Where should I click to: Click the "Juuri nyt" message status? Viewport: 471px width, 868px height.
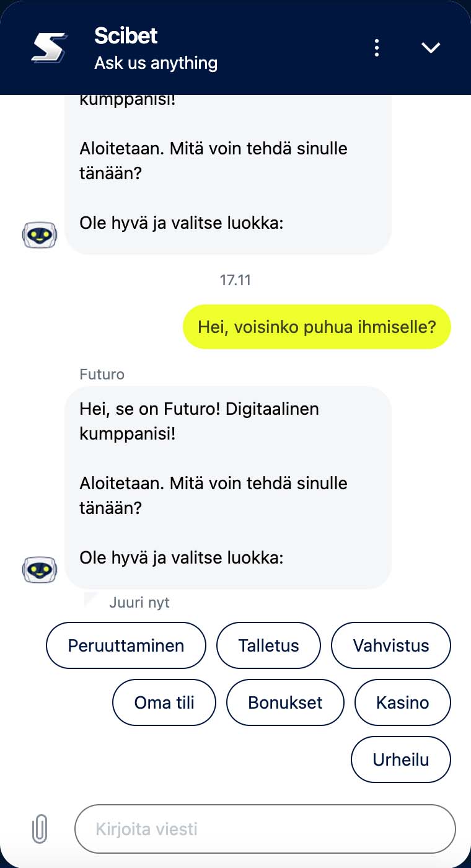[139, 602]
